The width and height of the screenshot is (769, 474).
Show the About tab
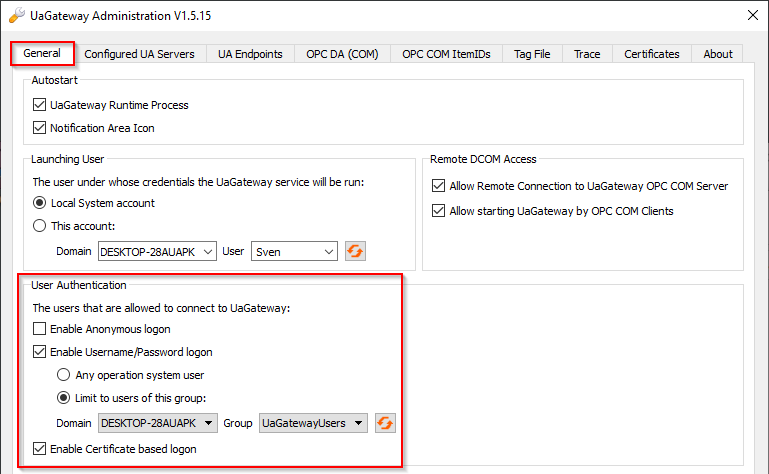point(718,54)
